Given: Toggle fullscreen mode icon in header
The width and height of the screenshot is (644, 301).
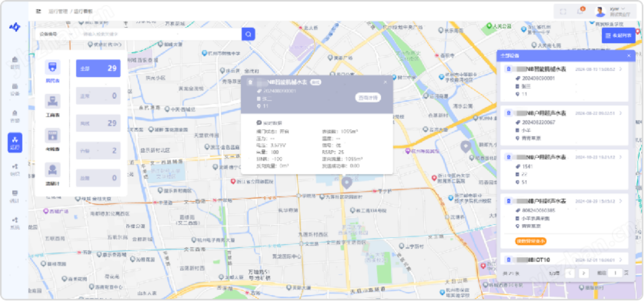Looking at the screenshot, I should click(563, 12).
